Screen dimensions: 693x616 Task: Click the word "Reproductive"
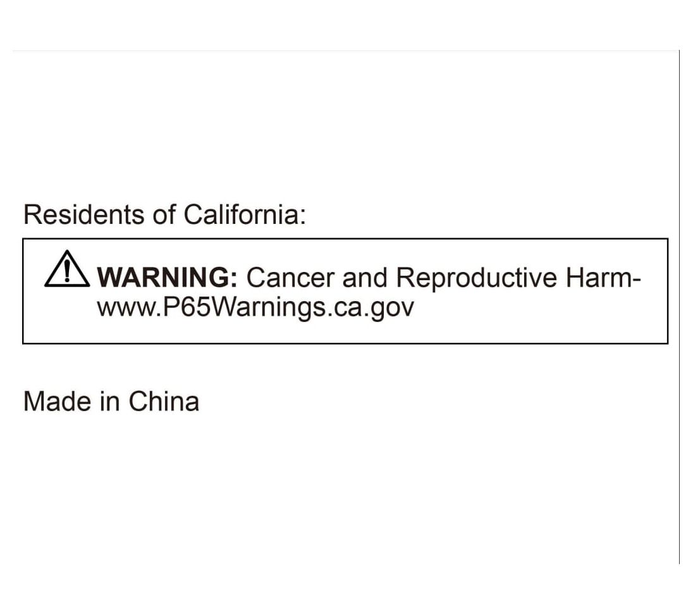click(477, 278)
